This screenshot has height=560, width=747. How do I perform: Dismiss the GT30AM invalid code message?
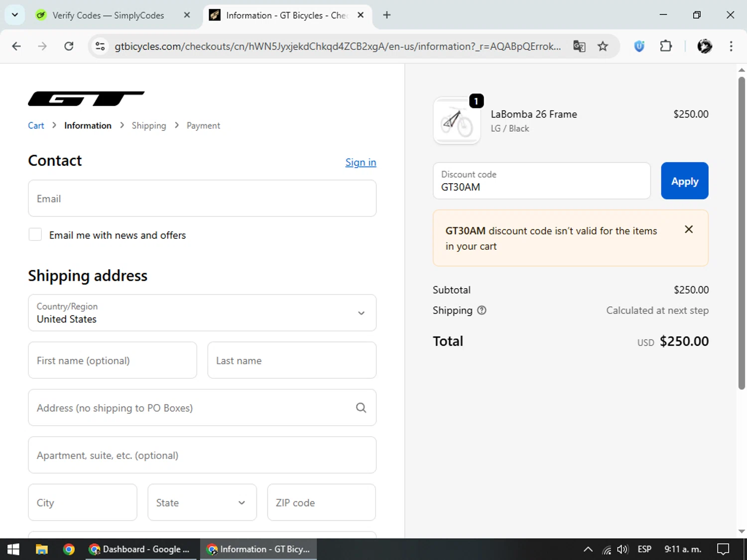pyautogui.click(x=689, y=229)
